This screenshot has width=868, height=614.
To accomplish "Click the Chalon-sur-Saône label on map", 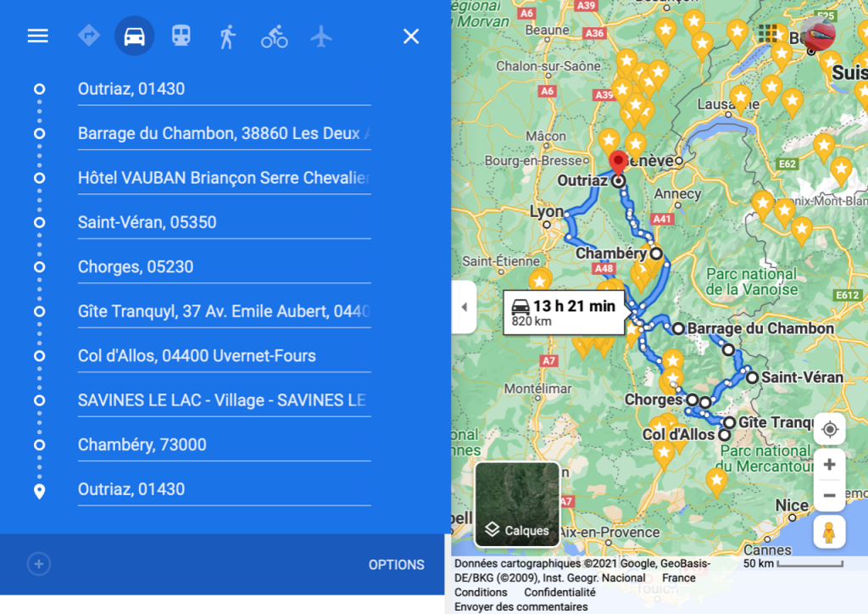I will 548,66.
